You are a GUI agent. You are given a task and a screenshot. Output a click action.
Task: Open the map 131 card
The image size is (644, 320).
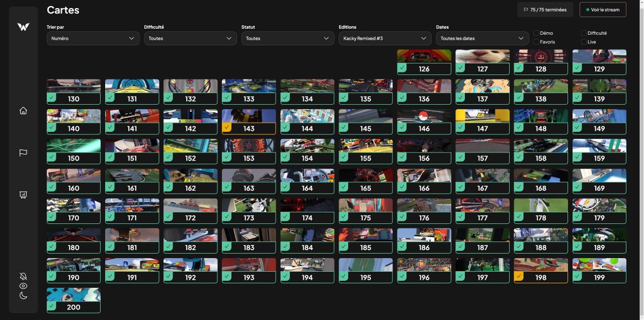[x=132, y=92]
